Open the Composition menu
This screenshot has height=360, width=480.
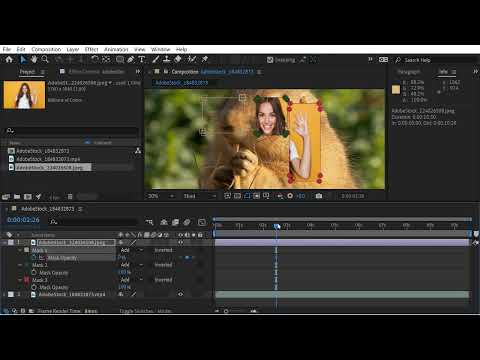(46, 49)
